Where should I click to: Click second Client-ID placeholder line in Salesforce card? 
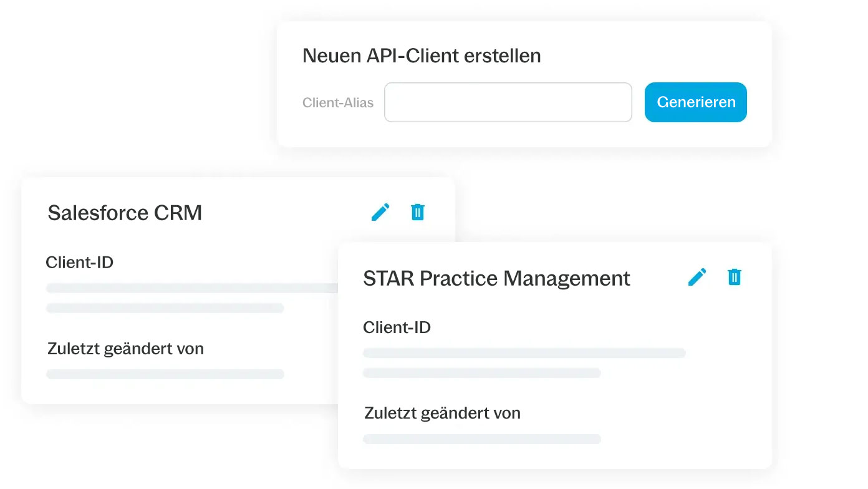(165, 308)
